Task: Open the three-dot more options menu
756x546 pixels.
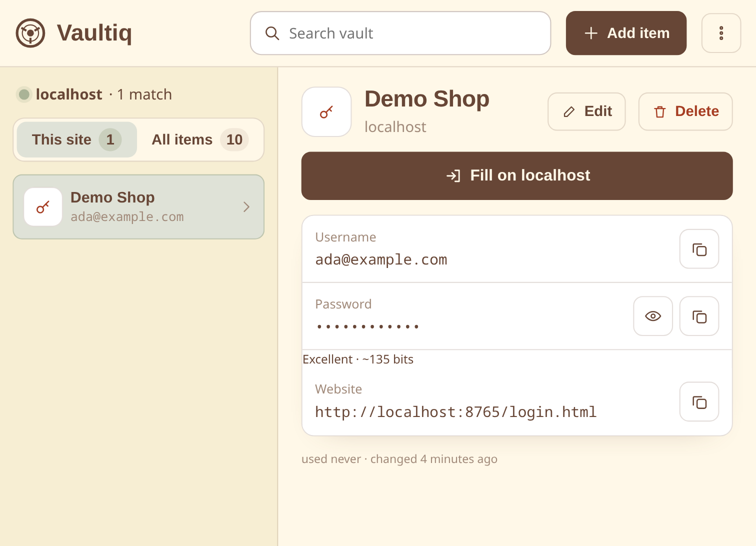Action: click(721, 33)
